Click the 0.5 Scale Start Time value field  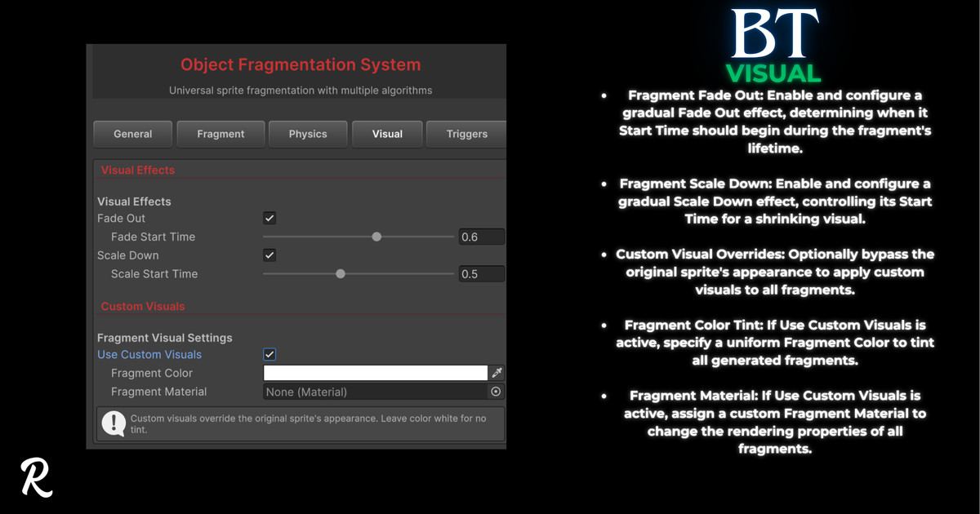[x=481, y=273]
